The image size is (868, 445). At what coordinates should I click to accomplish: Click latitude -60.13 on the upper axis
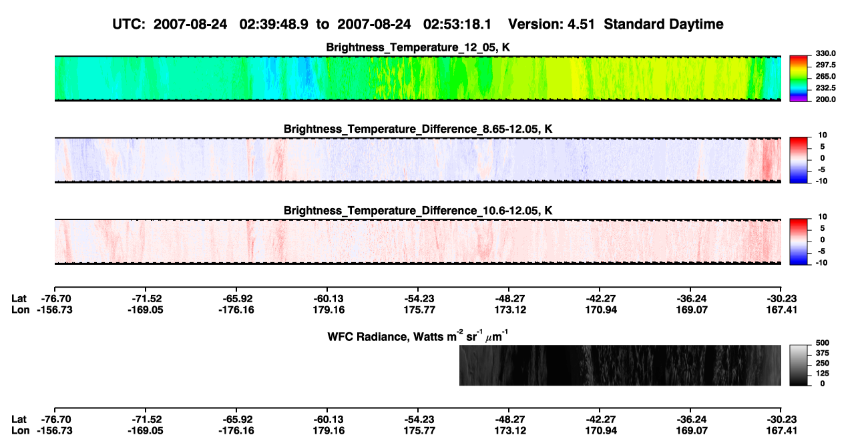coord(328,299)
